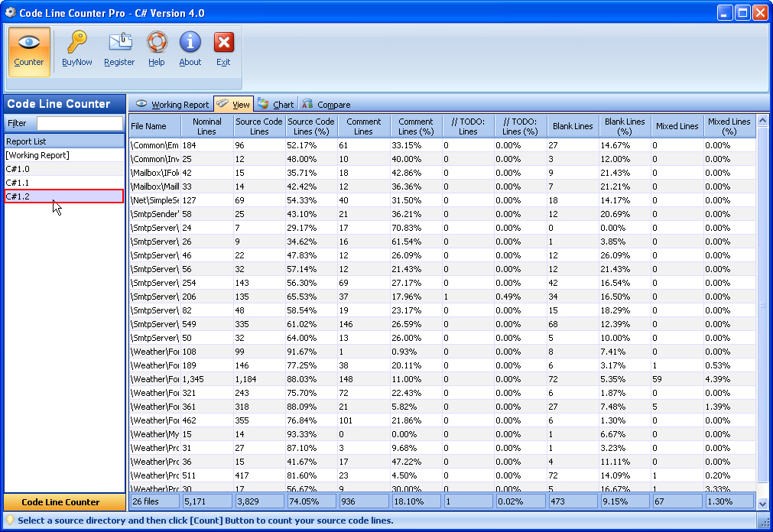Viewport: 773px width, 532px height.
Task: Click the red Exit icon
Action: tap(224, 42)
